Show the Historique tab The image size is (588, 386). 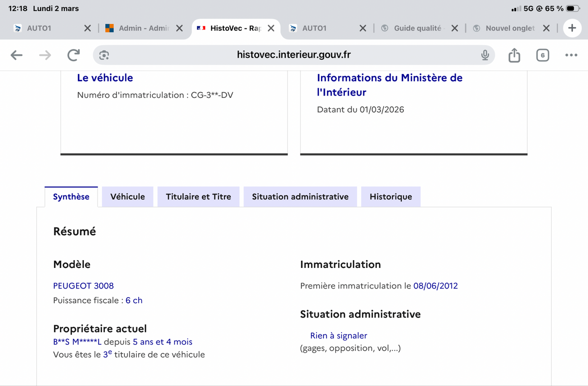pos(391,197)
